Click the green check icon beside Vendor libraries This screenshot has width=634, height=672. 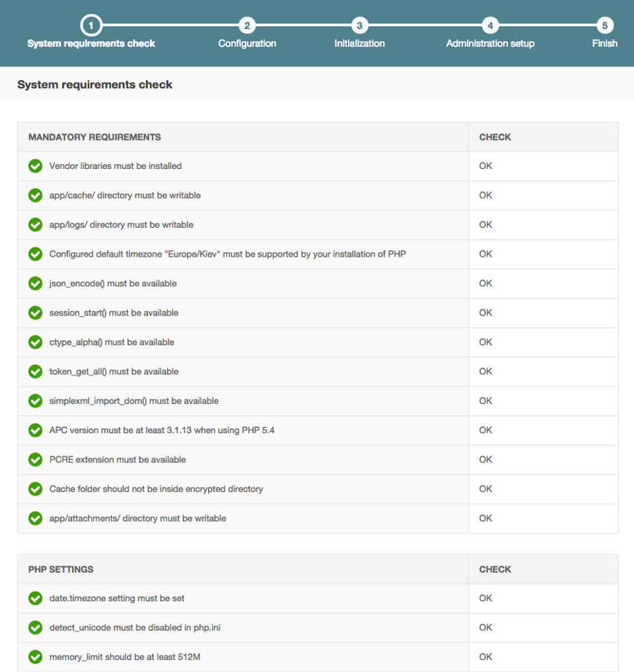pos(36,166)
